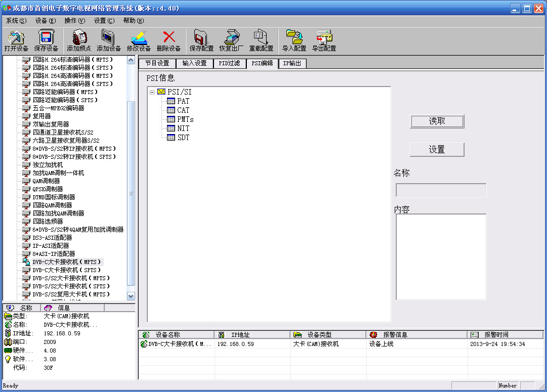Select 五合一MPEG2编码器 in device tree
547x392 pixels.
(x=58, y=108)
